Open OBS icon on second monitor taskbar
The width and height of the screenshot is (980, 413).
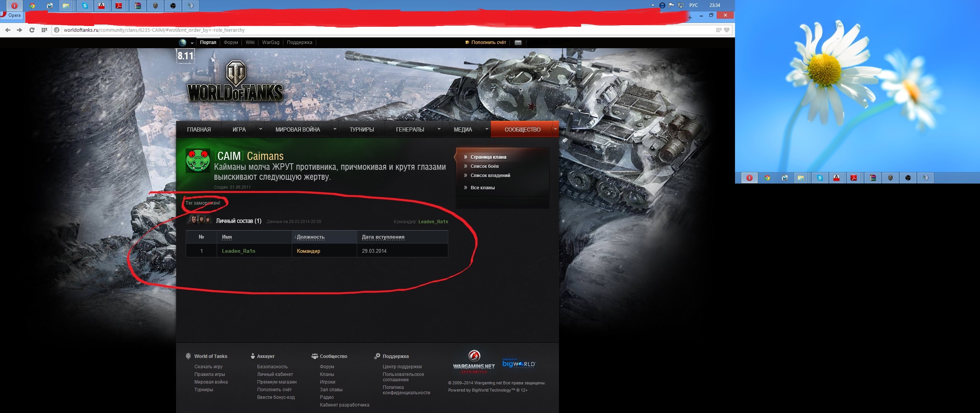pos(908,178)
